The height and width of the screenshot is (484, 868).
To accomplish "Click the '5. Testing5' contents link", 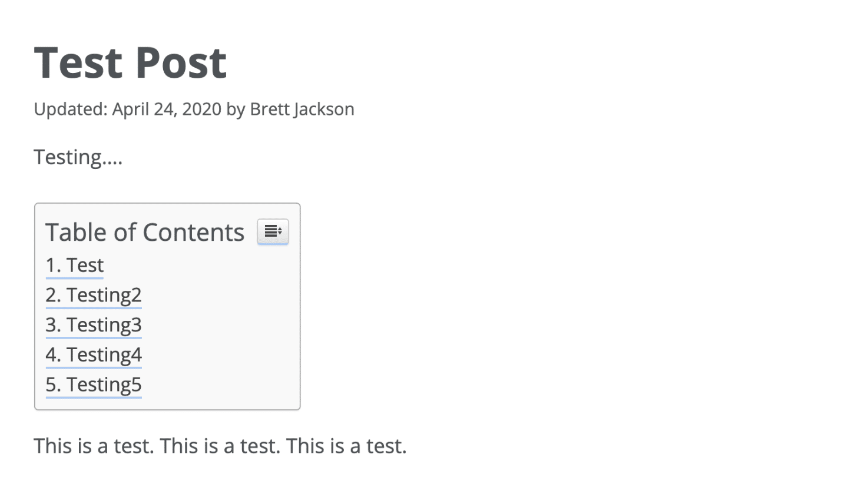I will pos(94,385).
